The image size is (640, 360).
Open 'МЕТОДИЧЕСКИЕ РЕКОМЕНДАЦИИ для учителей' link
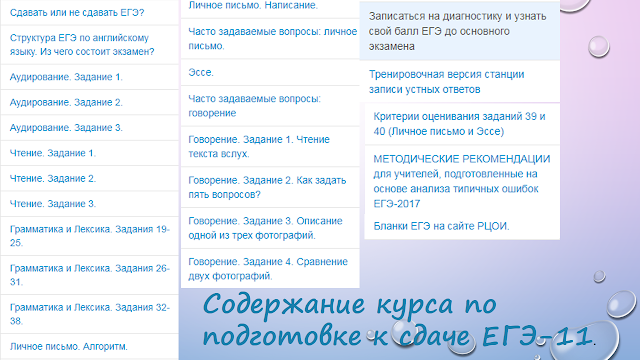pos(462,181)
